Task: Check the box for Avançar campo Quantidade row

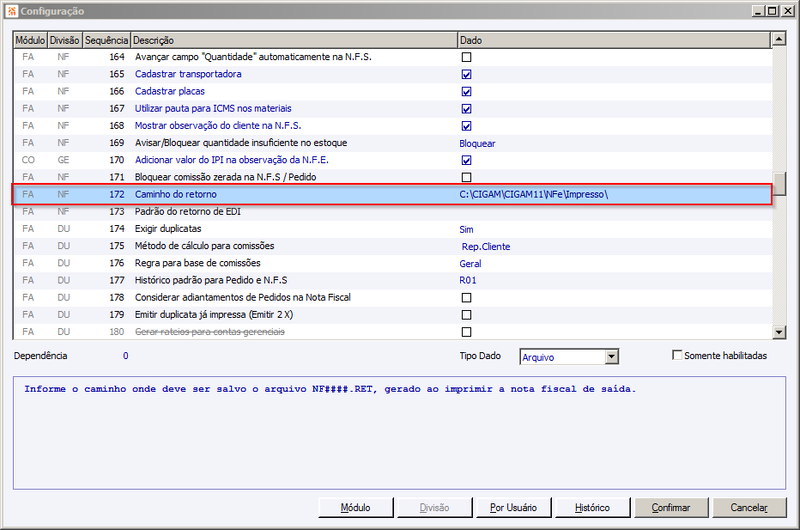Action: [466, 57]
